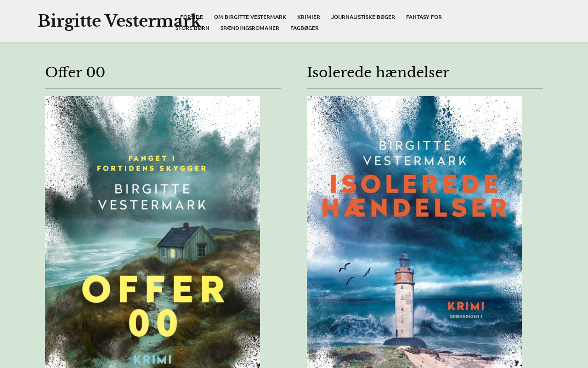
Task: Open the Offer 00 heading link
Action: [75, 72]
